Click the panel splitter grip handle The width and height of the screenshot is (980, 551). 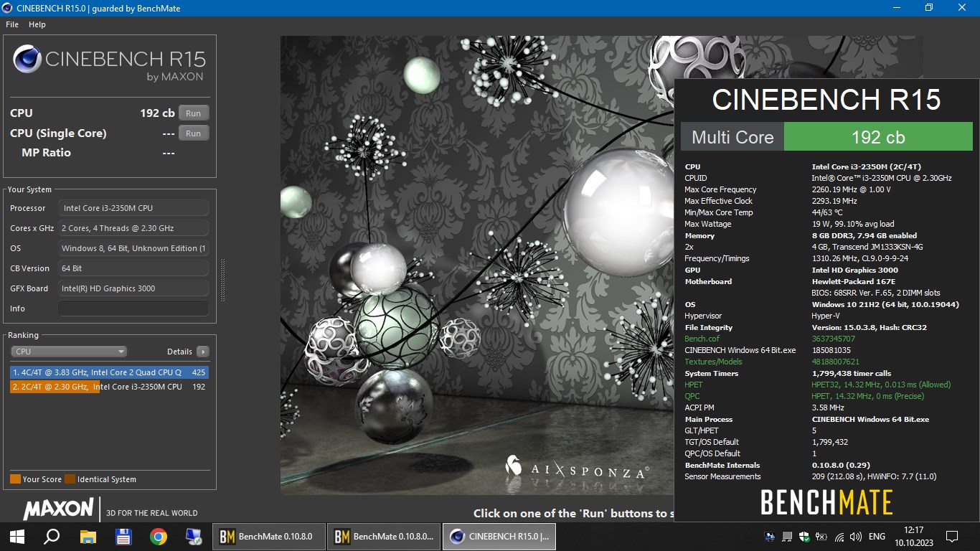click(x=222, y=280)
